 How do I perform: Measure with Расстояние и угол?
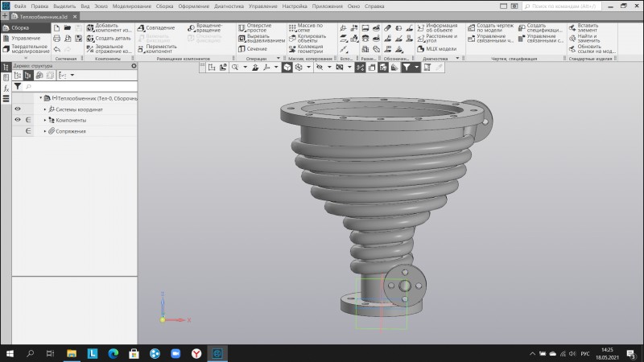(437, 38)
